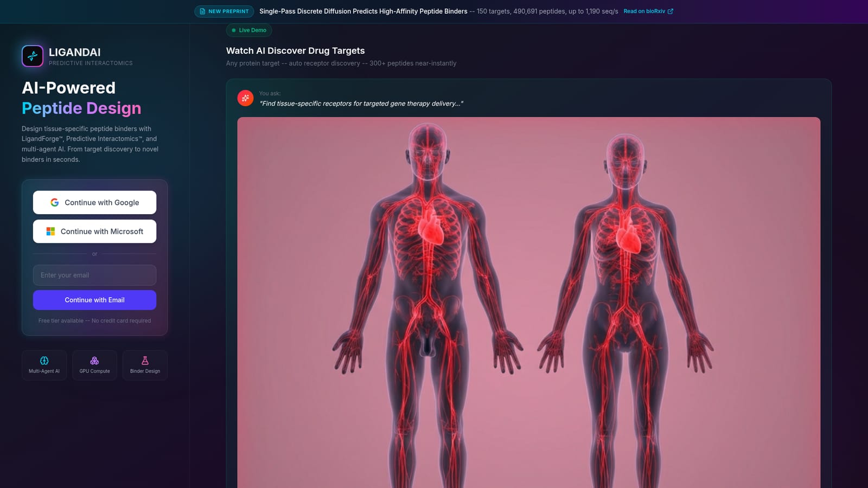Click the human vascular anatomy image
Viewport: 868px width, 488px height.
click(528, 303)
